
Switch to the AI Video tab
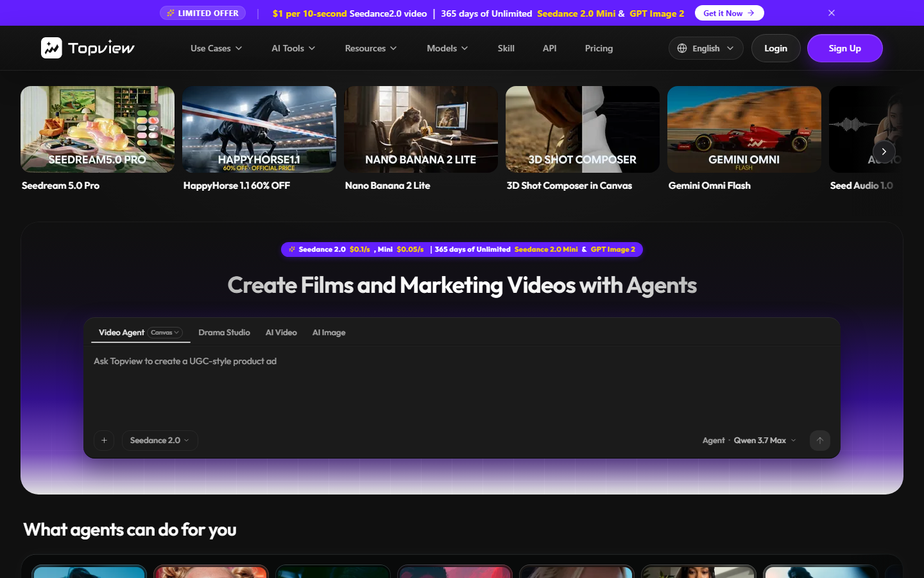[281, 333]
